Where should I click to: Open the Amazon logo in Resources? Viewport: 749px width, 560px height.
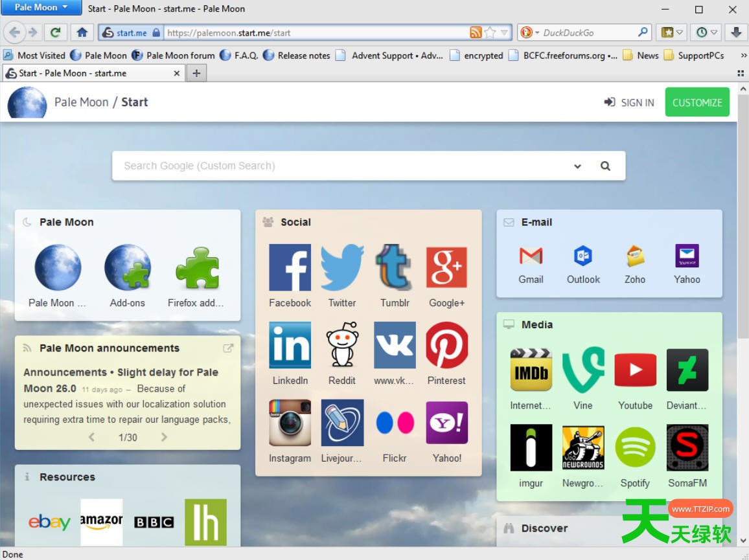[x=101, y=522]
